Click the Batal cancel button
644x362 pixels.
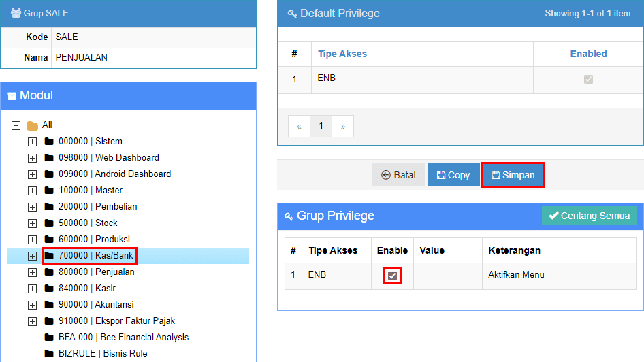(x=398, y=175)
